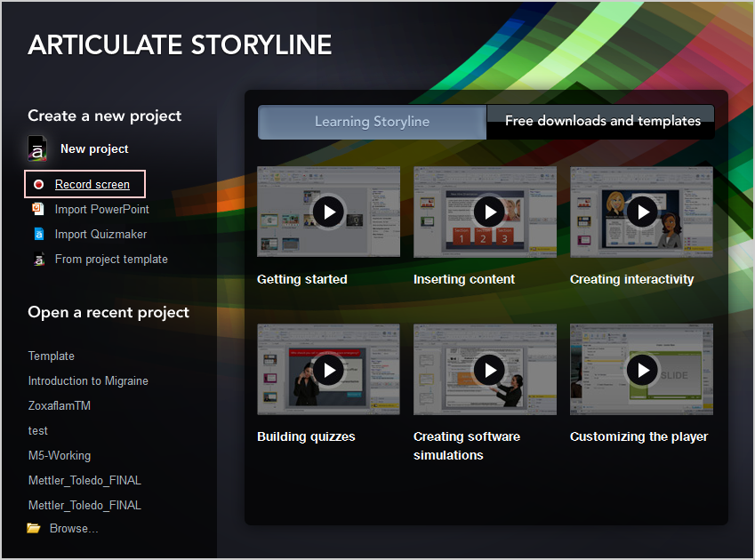Open Introduction to Migraine project
Screen dimensions: 755x560
[x=88, y=380]
